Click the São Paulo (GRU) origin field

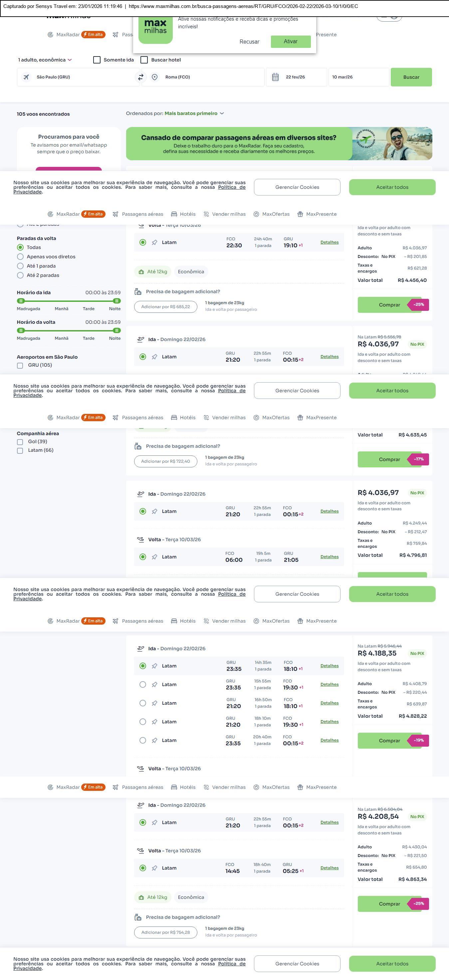click(x=79, y=77)
